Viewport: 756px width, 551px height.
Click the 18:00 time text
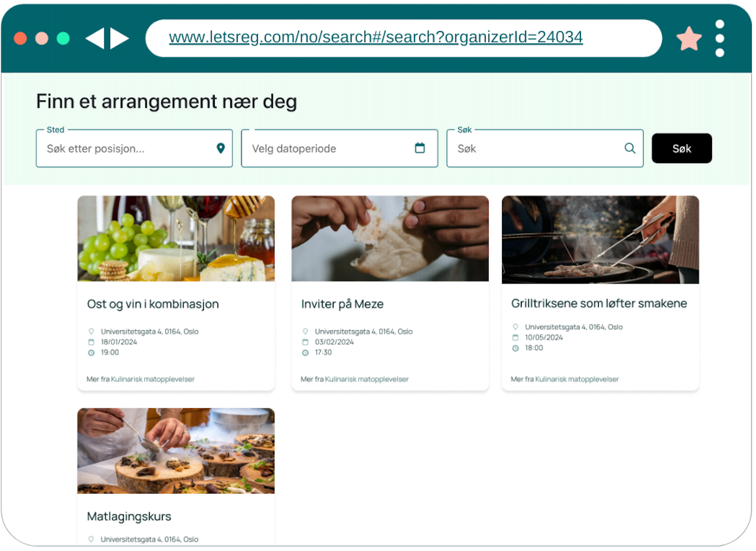[x=534, y=348]
